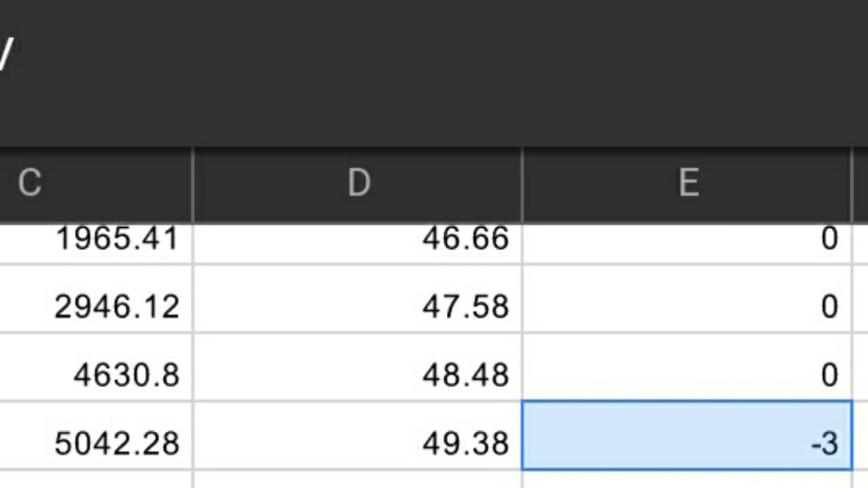Select the cell containing 5042.28
This screenshot has height=488, width=868.
click(x=96, y=435)
